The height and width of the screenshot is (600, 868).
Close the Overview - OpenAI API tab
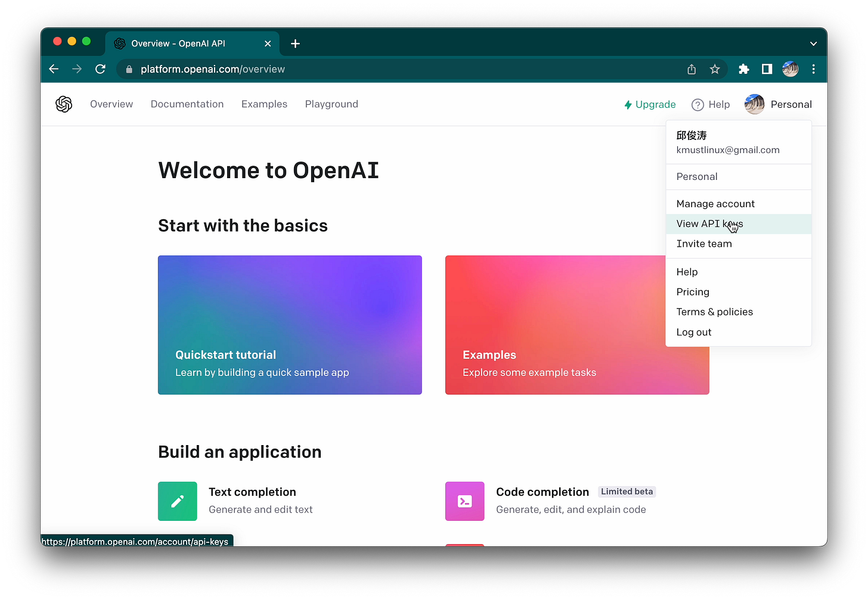point(268,43)
